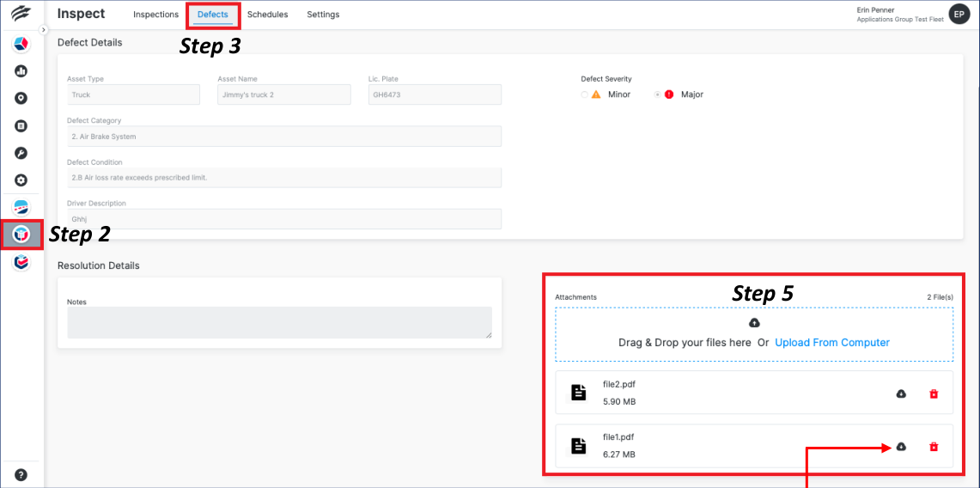Click the wrench maintenance icon in sidebar
This screenshot has height=488, width=980.
(x=21, y=153)
